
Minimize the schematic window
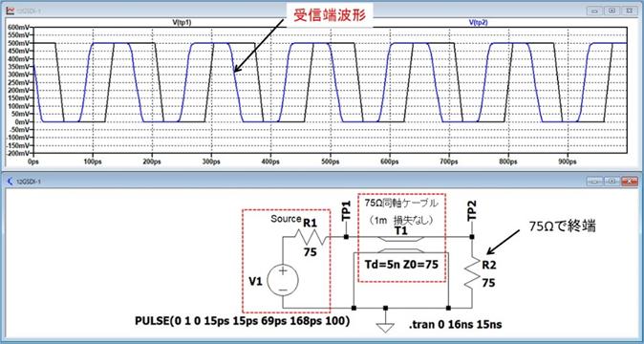tap(594, 181)
